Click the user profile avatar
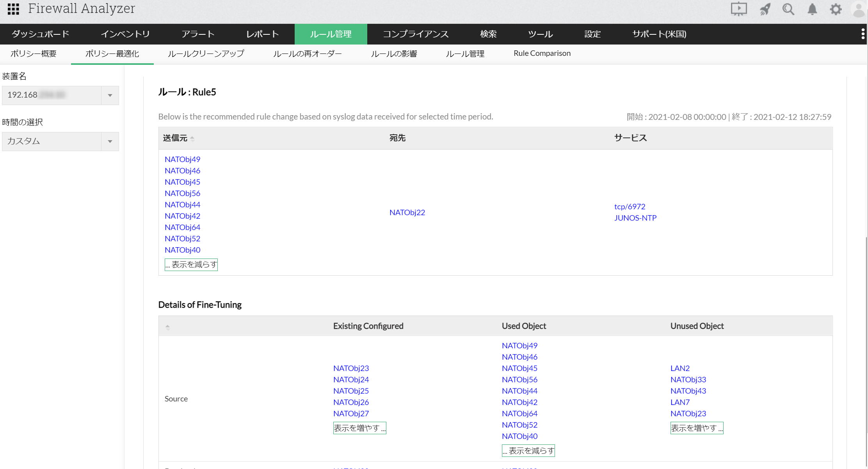The height and width of the screenshot is (469, 868). click(x=858, y=9)
